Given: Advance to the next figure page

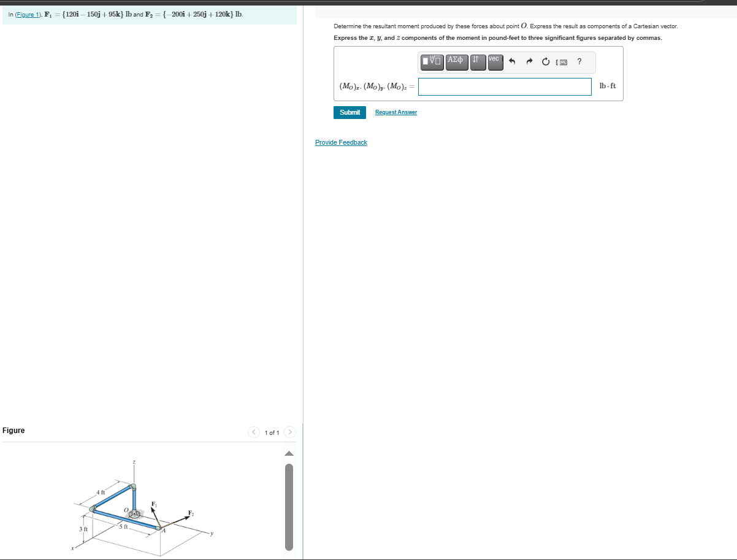Looking at the screenshot, I should [289, 432].
